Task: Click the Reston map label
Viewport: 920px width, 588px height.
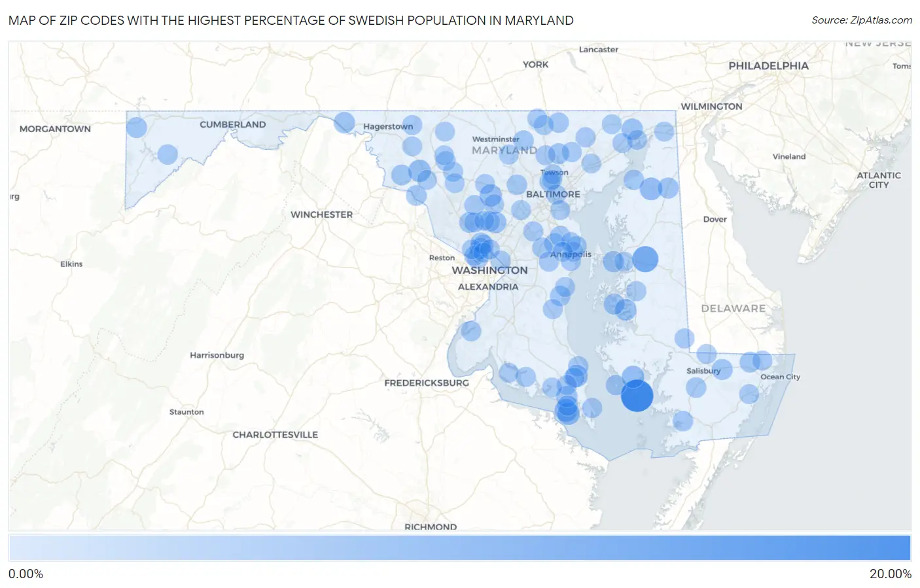Action: 442,258
